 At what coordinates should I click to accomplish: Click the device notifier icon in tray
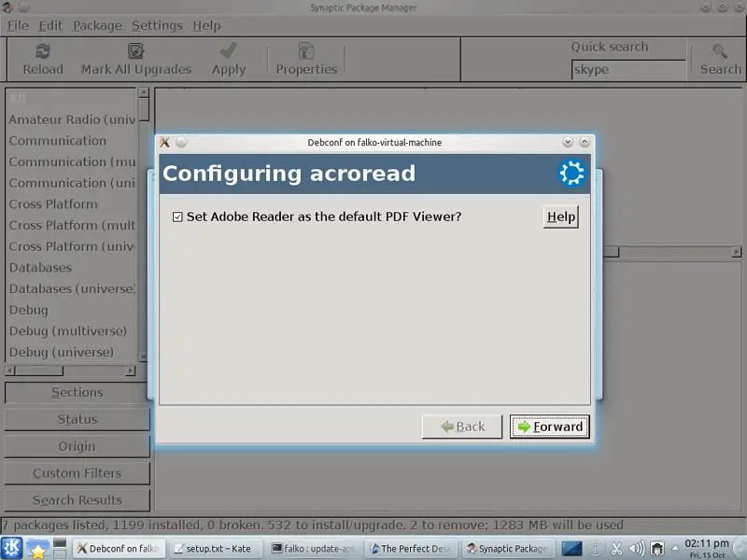[657, 549]
